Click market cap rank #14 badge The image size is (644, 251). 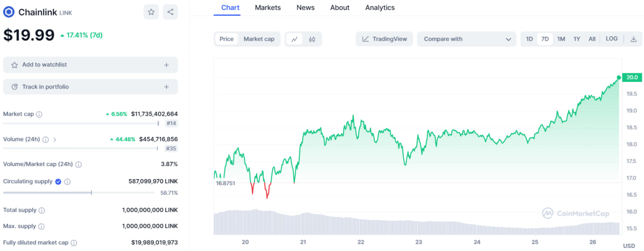coord(171,123)
